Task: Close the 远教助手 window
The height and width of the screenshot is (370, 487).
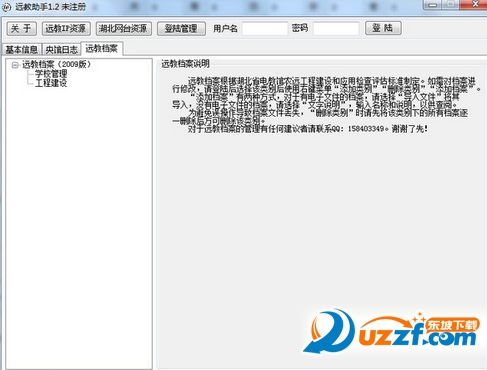Action: [x=474, y=5]
